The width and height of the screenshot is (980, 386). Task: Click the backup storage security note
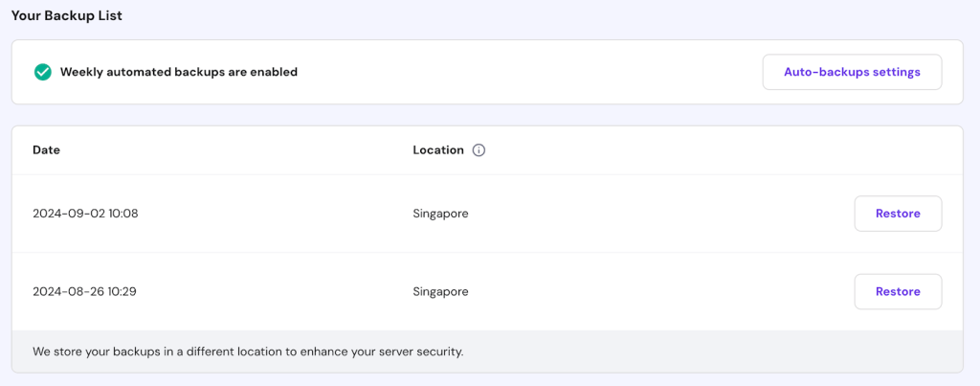coord(247,352)
